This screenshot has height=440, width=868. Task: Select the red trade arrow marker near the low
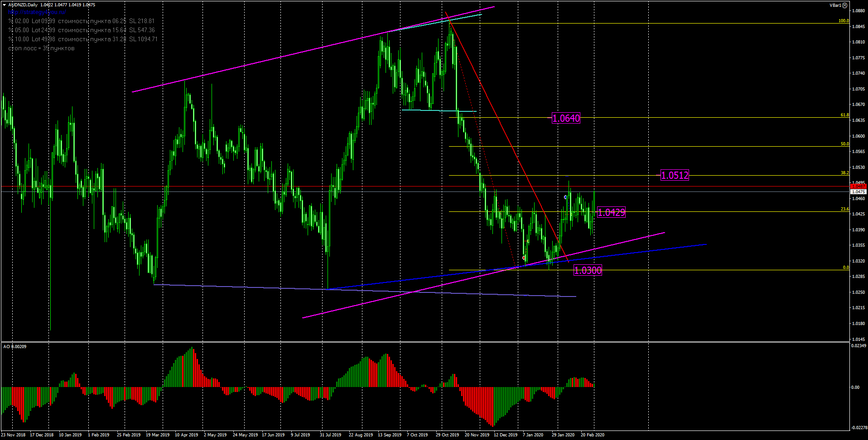coord(524,258)
